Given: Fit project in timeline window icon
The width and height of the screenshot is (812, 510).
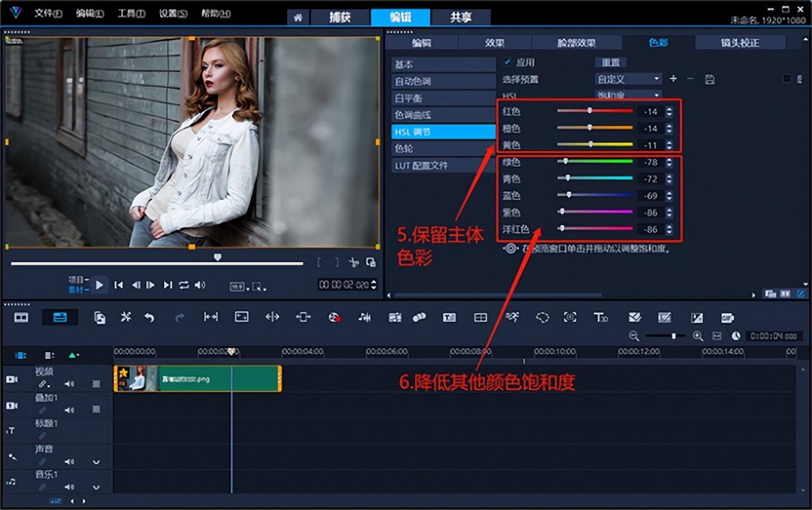Looking at the screenshot, I should pos(717,336).
